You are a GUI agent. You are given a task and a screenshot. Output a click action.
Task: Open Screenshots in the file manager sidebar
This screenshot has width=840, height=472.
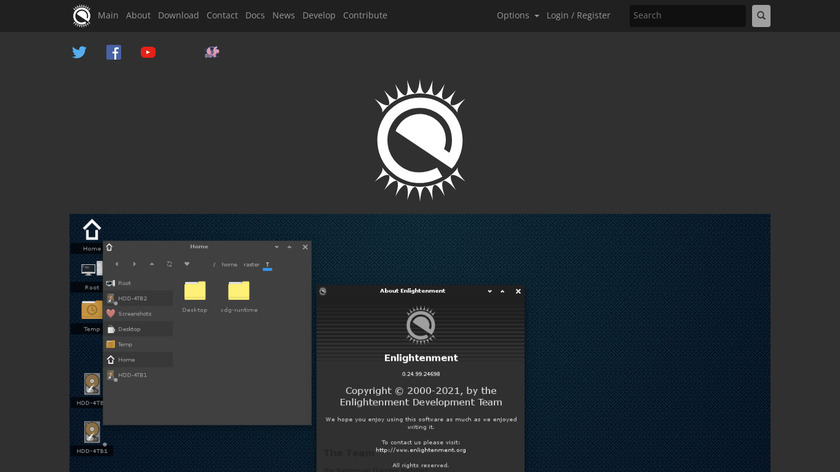138,313
